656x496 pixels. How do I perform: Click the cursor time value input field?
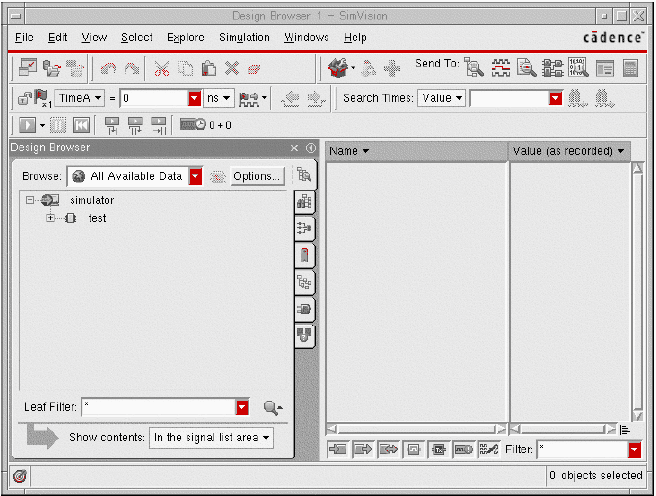coord(154,98)
